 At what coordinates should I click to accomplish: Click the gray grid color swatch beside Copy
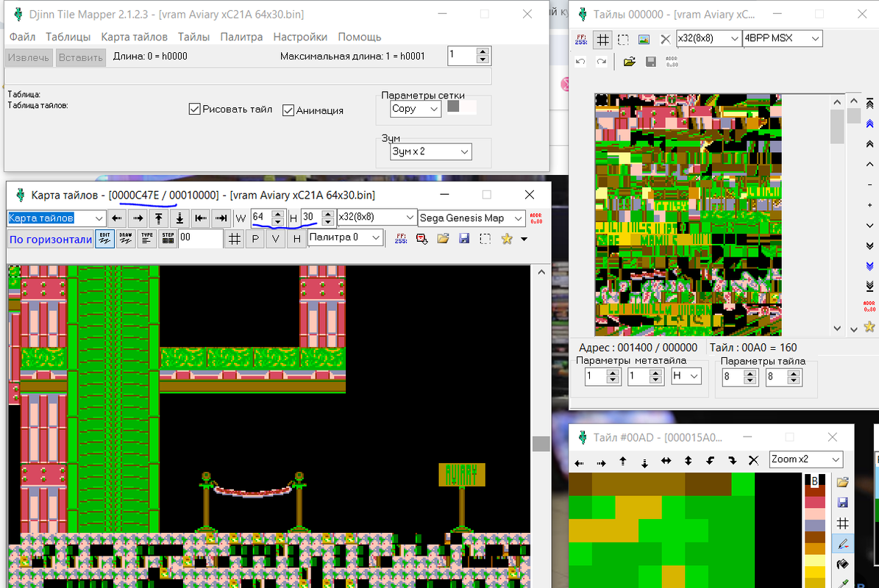pyautogui.click(x=454, y=107)
